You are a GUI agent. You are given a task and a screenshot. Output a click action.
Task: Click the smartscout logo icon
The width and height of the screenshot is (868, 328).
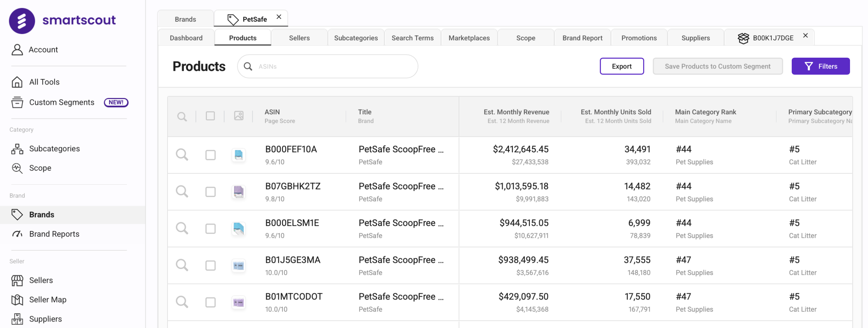22,21
